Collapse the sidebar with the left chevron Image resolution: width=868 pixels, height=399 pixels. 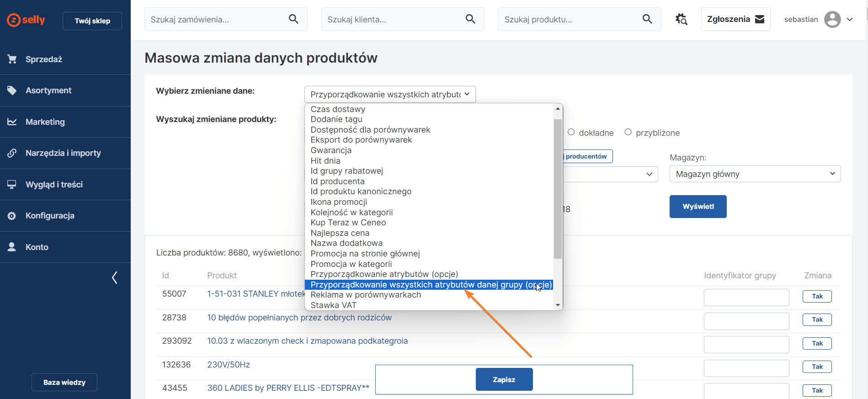tap(115, 277)
